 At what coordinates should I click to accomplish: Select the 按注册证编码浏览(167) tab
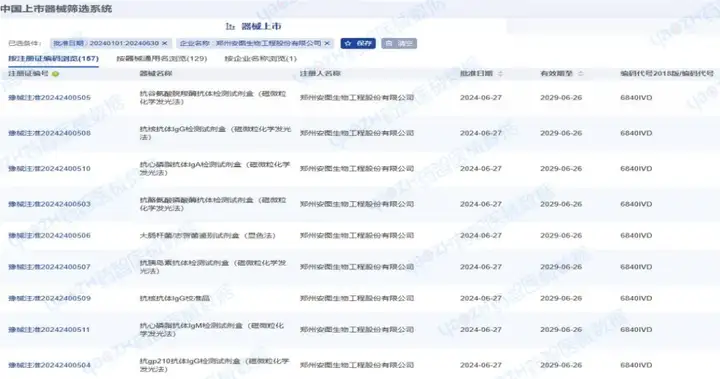click(53, 59)
